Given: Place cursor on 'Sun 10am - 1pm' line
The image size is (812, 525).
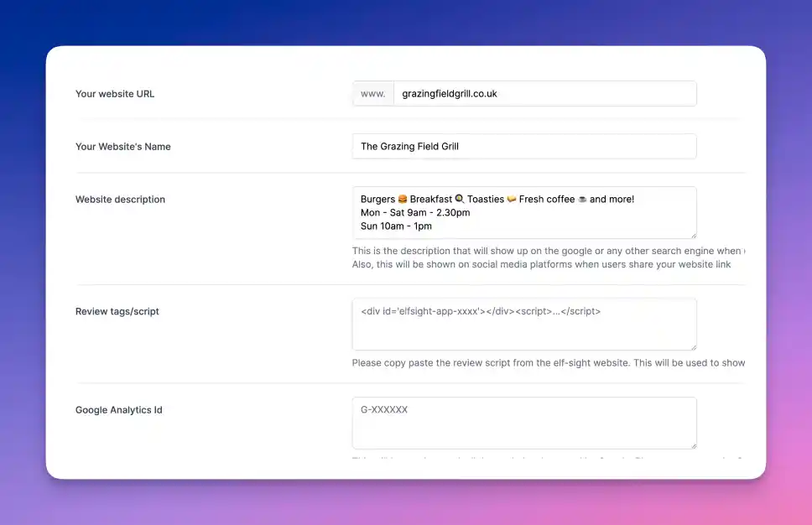Looking at the screenshot, I should pos(396,226).
